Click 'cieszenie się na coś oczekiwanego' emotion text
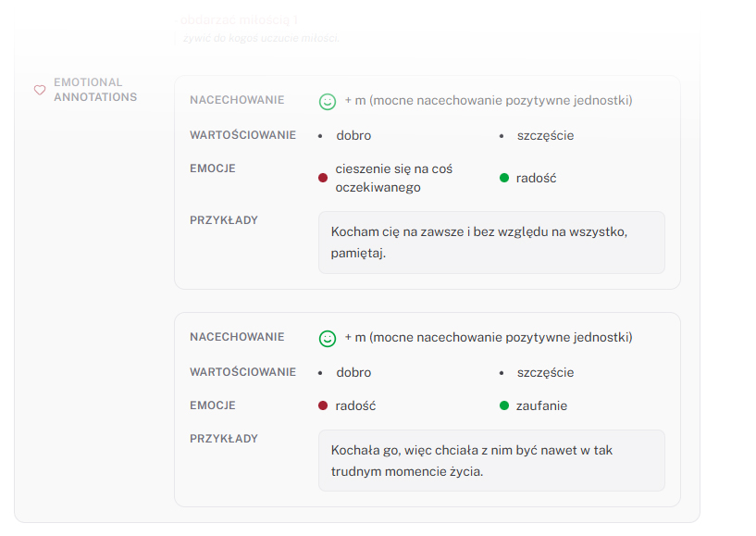The height and width of the screenshot is (536, 756). point(394,178)
